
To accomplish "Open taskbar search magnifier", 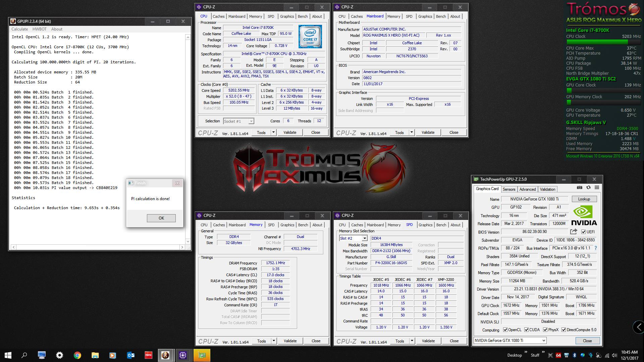I will pyautogui.click(x=24, y=355).
